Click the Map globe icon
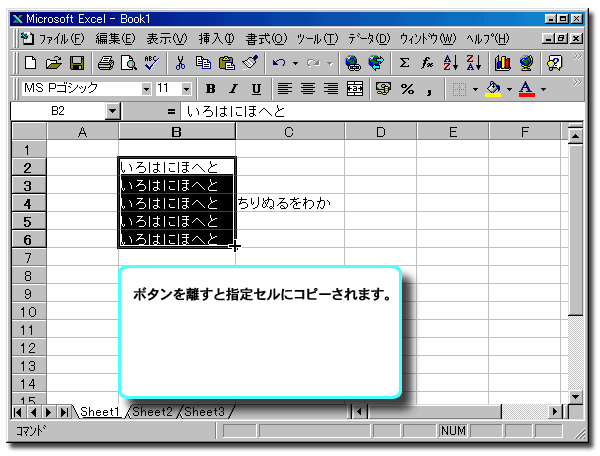This screenshot has width=600, height=456. tap(527, 63)
